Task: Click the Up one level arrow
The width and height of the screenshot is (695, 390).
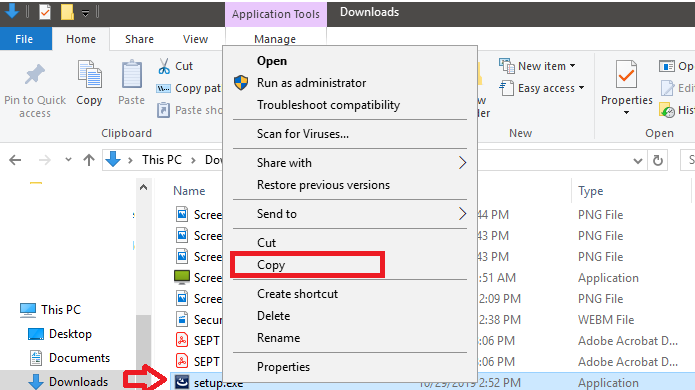Action: click(89, 160)
